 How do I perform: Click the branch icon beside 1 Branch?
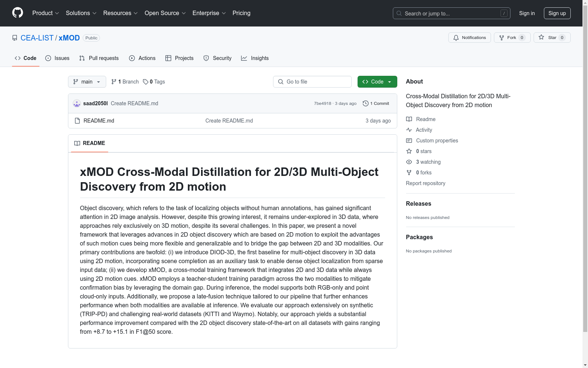point(114,82)
